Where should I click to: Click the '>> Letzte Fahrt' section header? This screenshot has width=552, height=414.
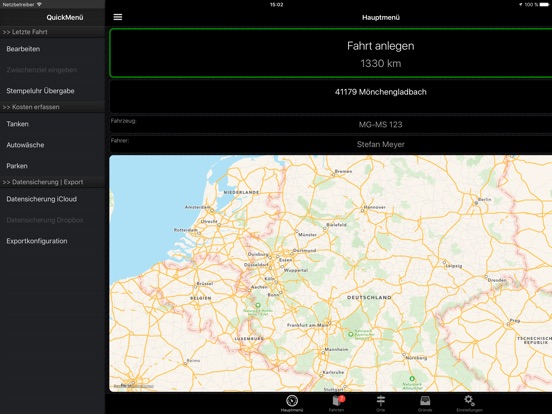52,32
